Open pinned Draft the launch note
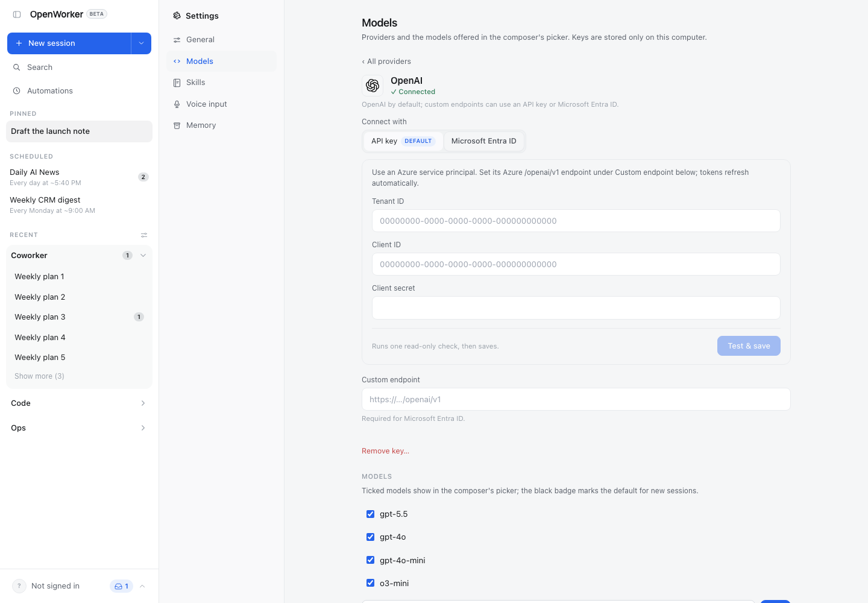 click(x=79, y=131)
